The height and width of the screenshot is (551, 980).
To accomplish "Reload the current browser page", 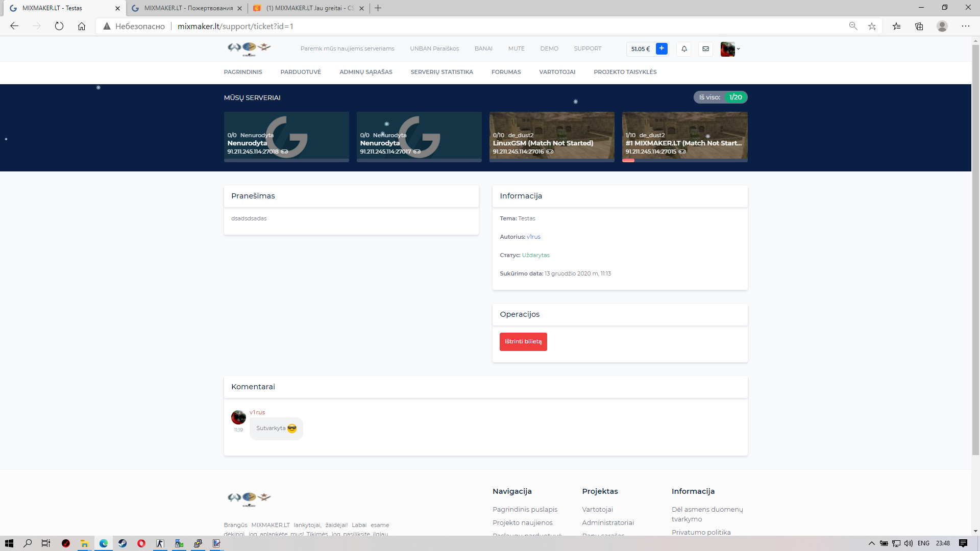I will click(x=59, y=26).
